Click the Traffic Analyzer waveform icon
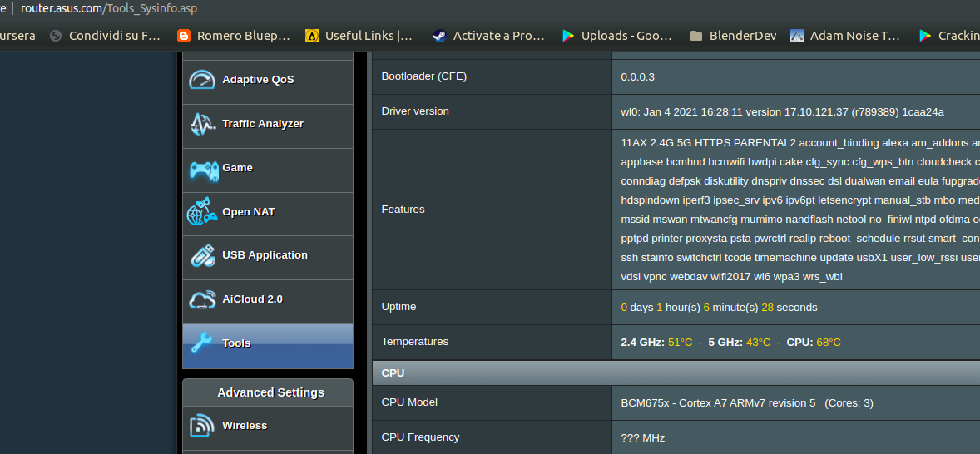 (202, 124)
